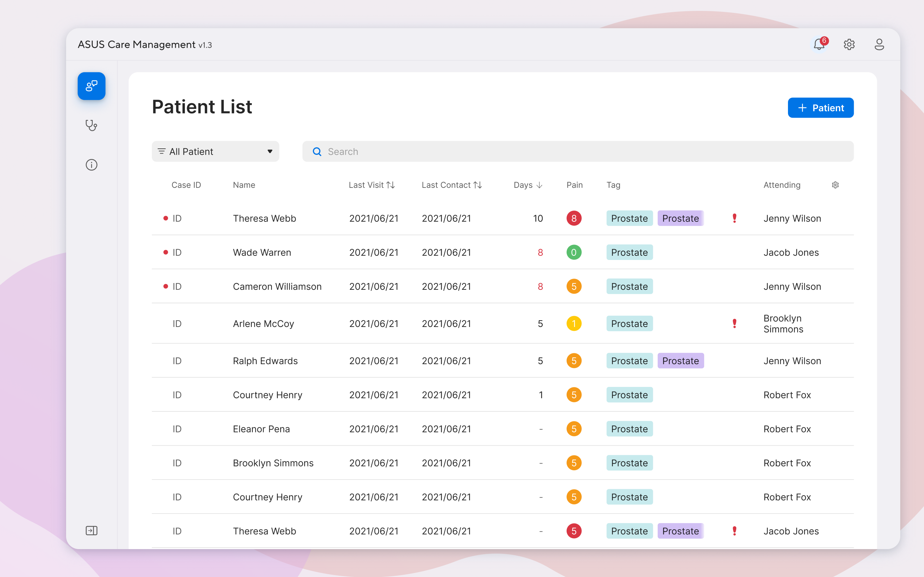Click purple Prostate tag for Ralph Edwards

pyautogui.click(x=680, y=361)
